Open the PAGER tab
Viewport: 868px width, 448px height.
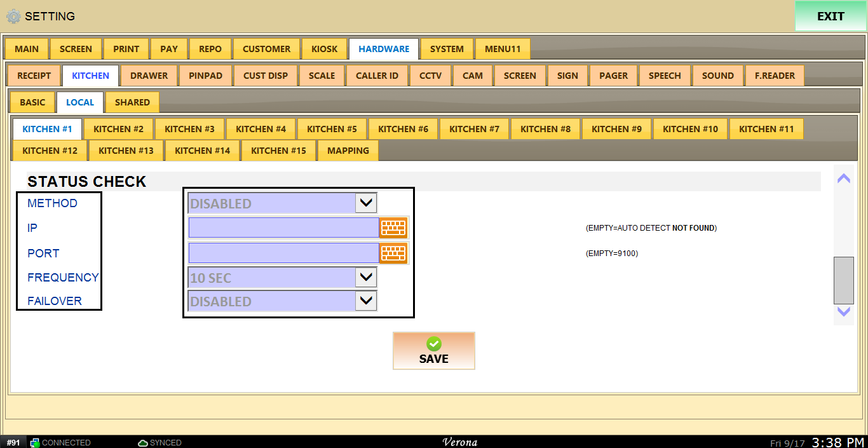[614, 76]
